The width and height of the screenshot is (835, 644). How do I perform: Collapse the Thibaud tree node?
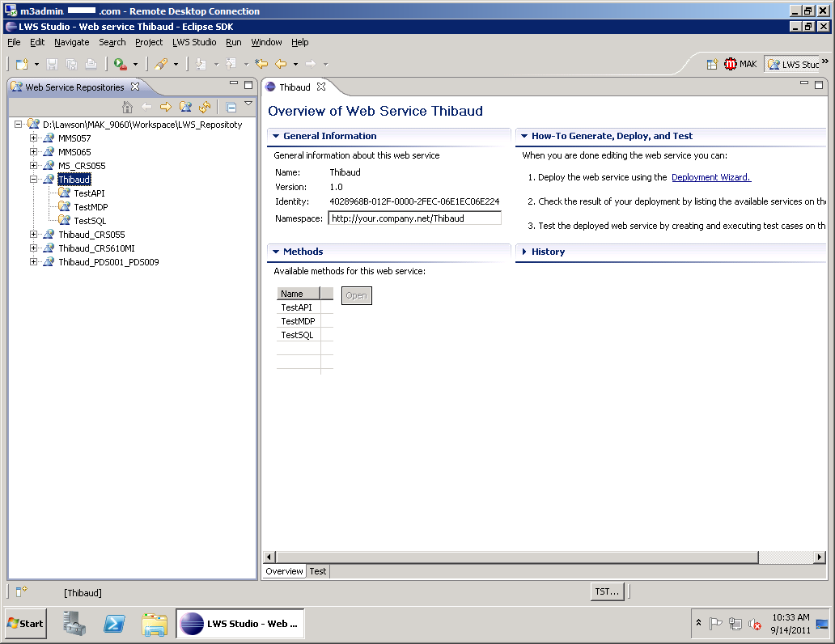tap(34, 180)
